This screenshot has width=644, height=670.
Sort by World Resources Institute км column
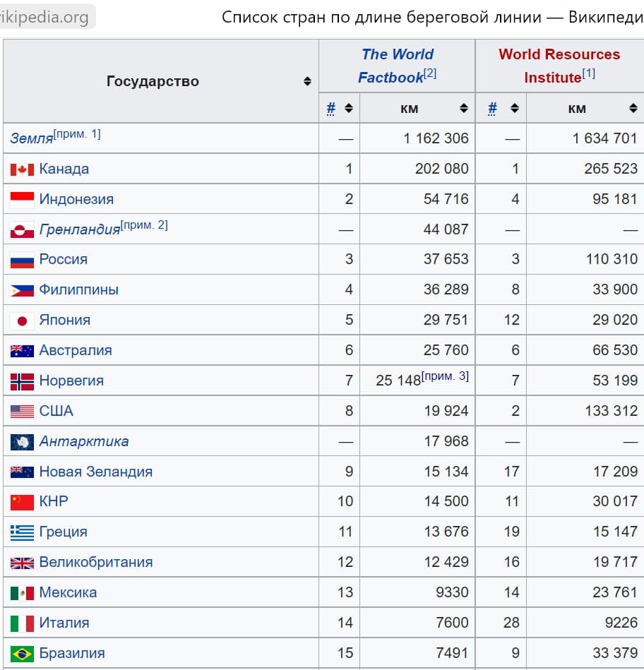pos(633,109)
